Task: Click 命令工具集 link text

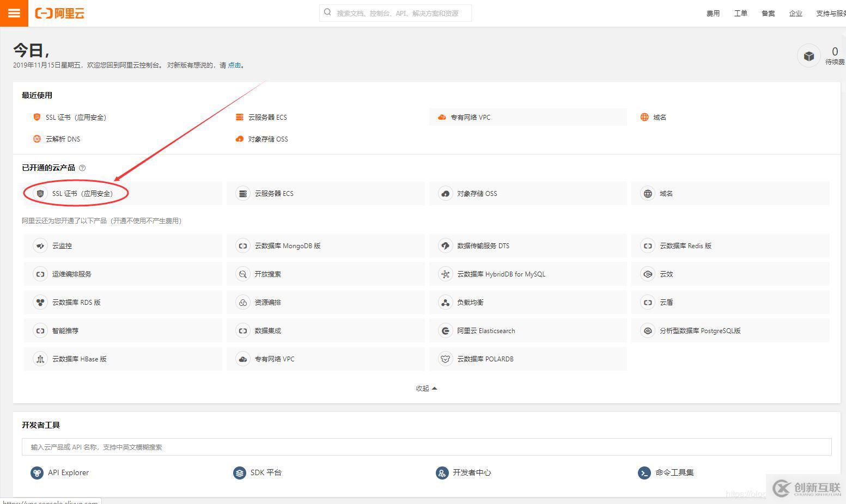Action: coord(674,473)
